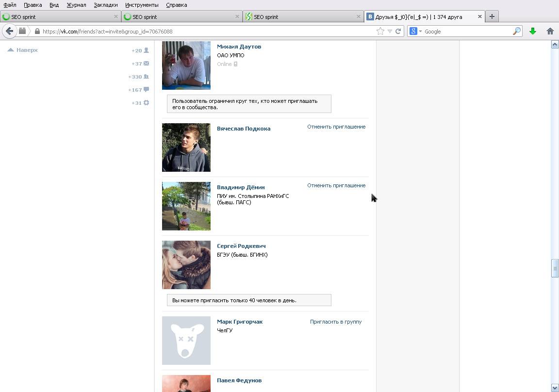Click the tab groups icon beside back button
Image resolution: width=559 pixels, height=392 pixels.
22,31
